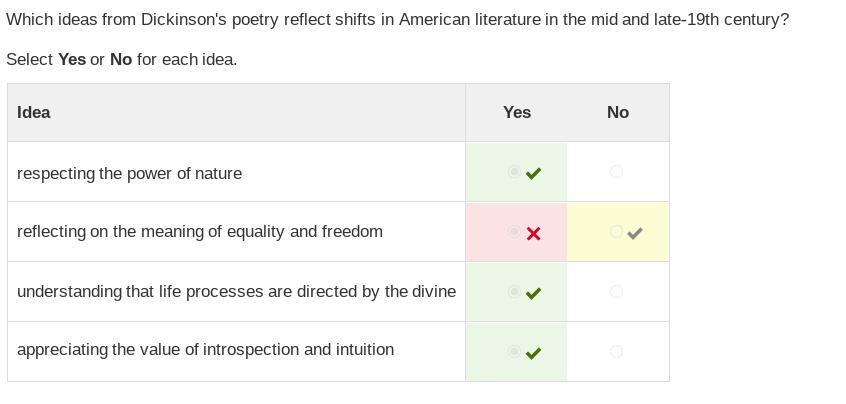
Task: Click the Idea column header
Action: pos(34,112)
